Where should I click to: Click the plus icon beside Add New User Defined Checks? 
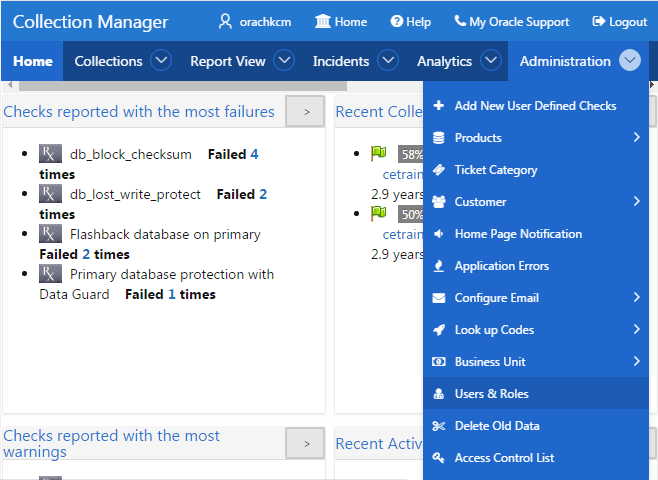(439, 105)
